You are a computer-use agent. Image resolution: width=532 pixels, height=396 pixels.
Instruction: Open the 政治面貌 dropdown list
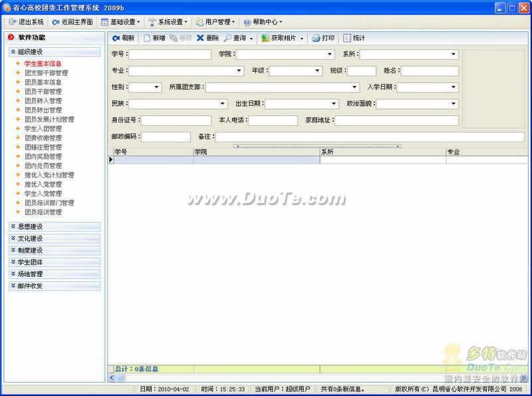point(454,104)
